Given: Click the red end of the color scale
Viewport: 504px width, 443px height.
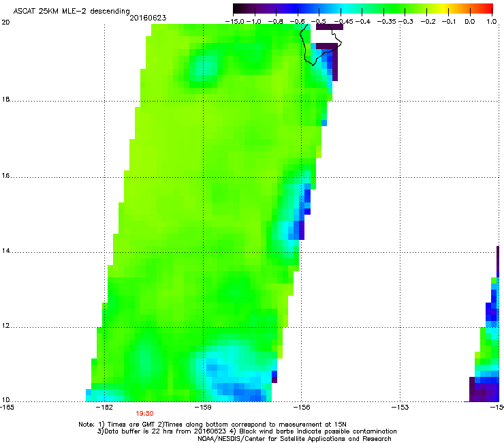Looking at the screenshot, I should tap(487, 8).
